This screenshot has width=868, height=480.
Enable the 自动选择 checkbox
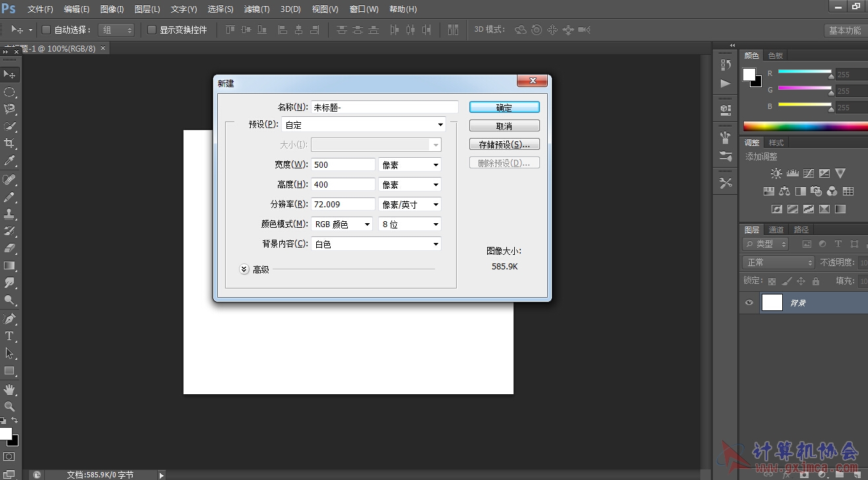(x=46, y=30)
